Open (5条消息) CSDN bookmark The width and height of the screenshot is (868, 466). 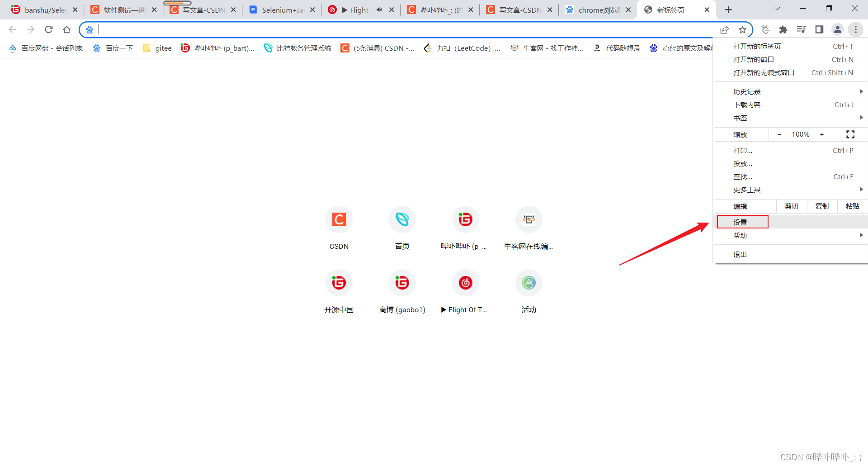pyautogui.click(x=377, y=48)
